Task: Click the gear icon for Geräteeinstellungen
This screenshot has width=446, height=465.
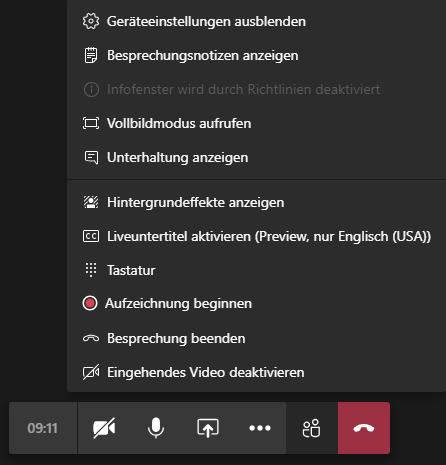Action: point(91,21)
